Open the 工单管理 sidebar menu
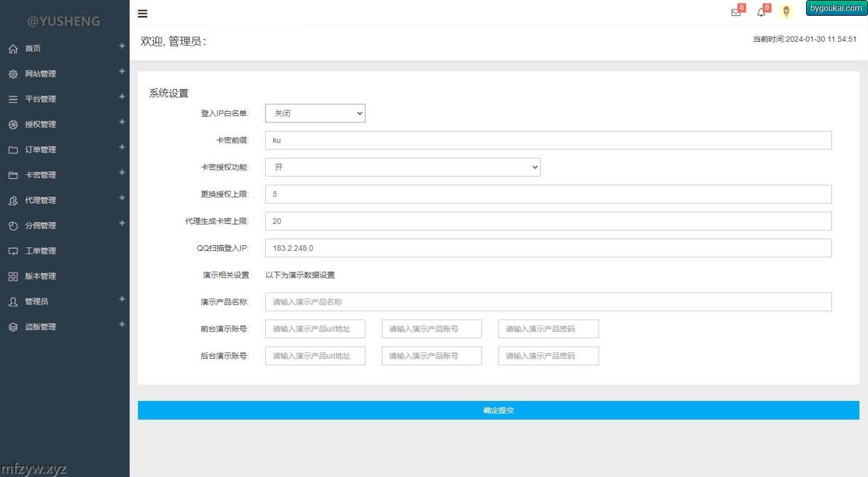This screenshot has width=868, height=477. (41, 251)
